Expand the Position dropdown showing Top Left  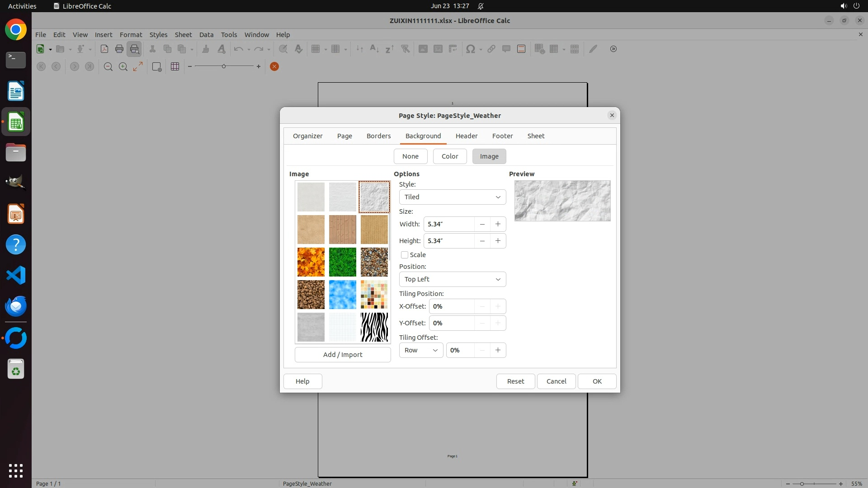point(452,279)
